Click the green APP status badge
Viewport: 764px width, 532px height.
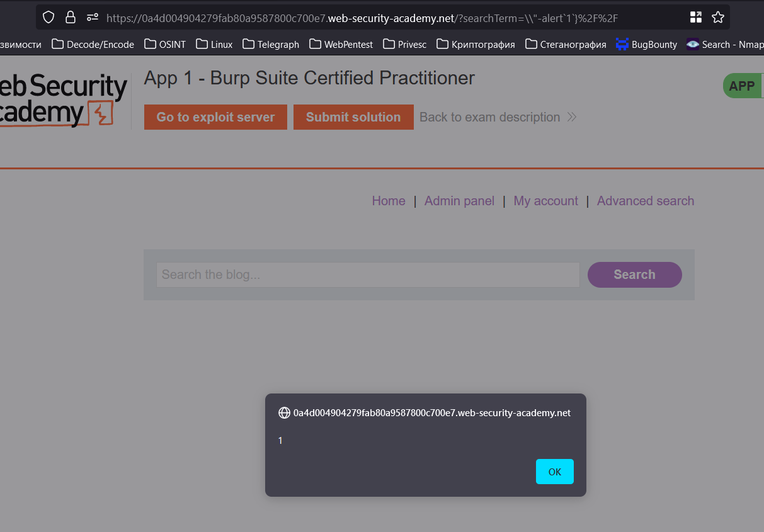point(743,86)
